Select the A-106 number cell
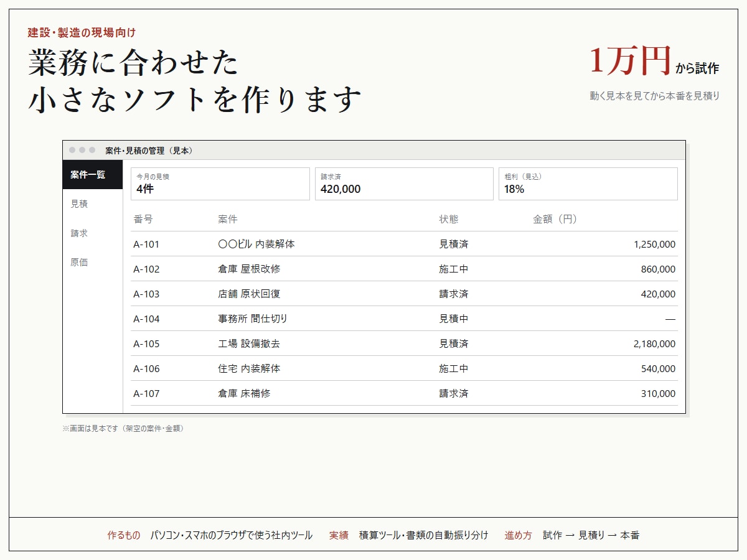 coord(146,368)
